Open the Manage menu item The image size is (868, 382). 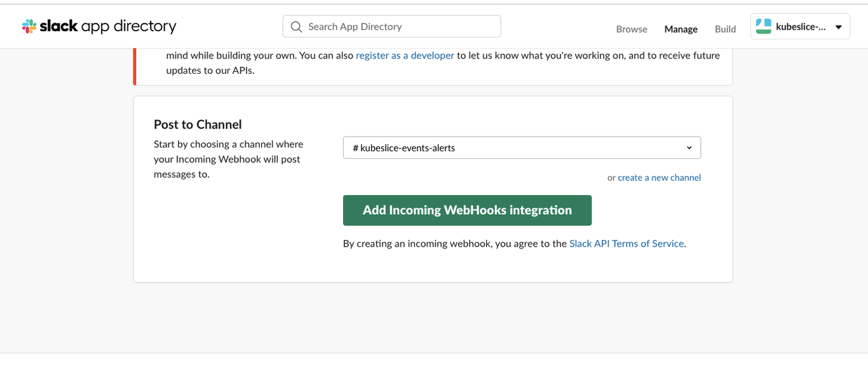681,29
